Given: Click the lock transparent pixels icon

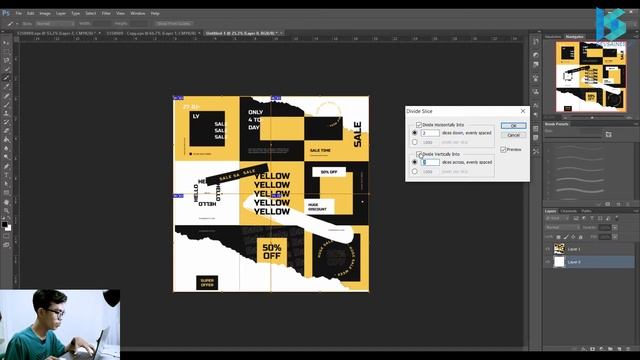Looking at the screenshot, I should tap(558, 237).
